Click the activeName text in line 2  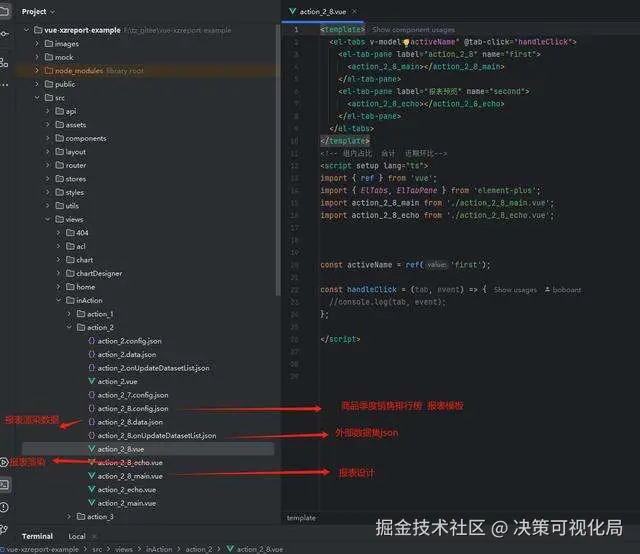(x=433, y=42)
